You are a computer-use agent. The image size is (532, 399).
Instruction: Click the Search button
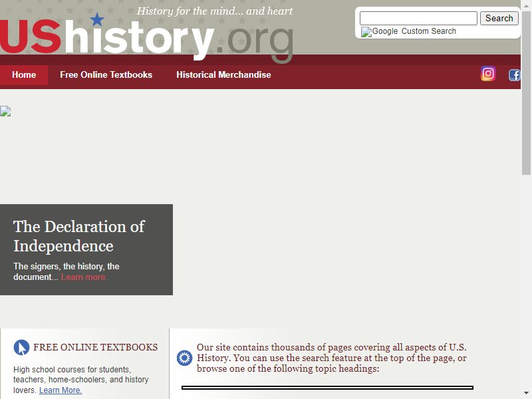(x=499, y=19)
